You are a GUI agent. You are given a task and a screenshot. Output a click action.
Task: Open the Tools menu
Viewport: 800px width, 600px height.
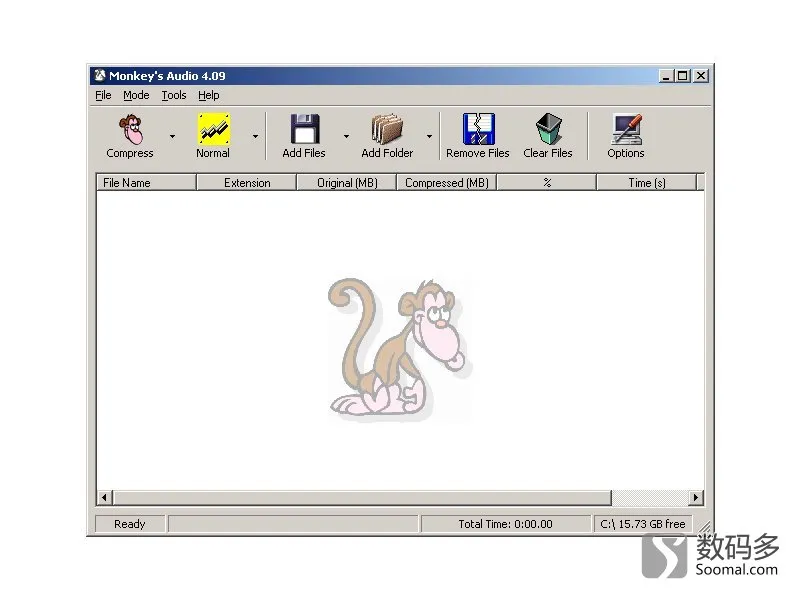pos(174,95)
